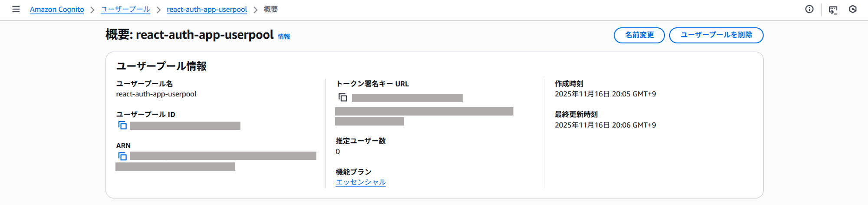868x205 pixels.
Task: Launch the CloudShell terminal icon
Action: [x=833, y=10]
